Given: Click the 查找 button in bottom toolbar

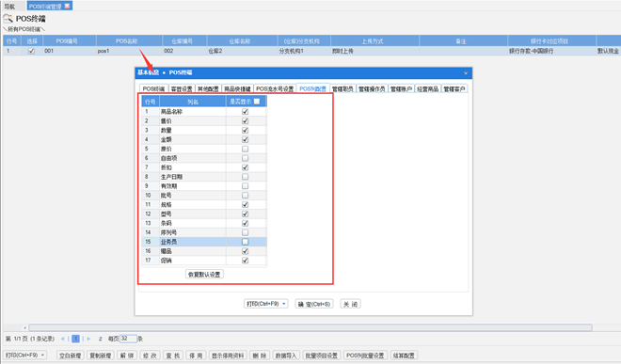Looking at the screenshot, I should coord(173,356).
